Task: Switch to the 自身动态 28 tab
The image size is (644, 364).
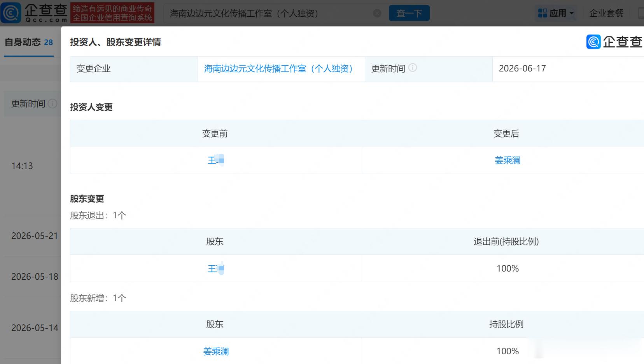Action: (x=29, y=42)
